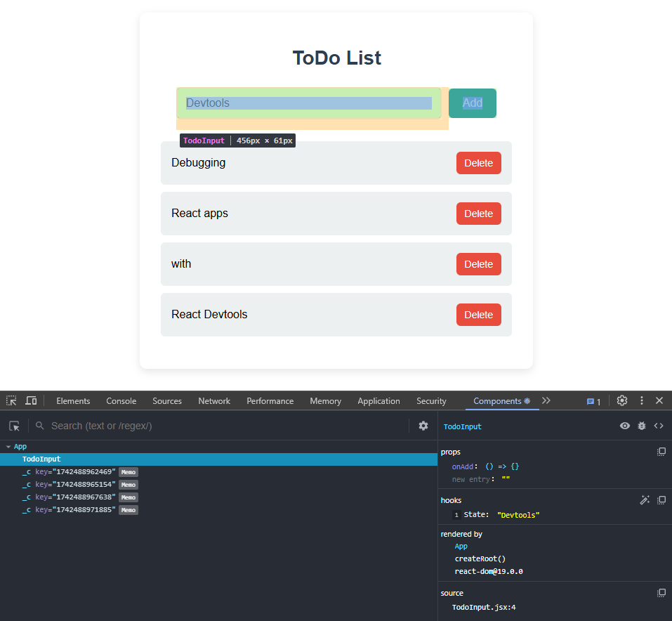
Task: Parse hook names with the magic wand icon
Action: [x=645, y=499]
